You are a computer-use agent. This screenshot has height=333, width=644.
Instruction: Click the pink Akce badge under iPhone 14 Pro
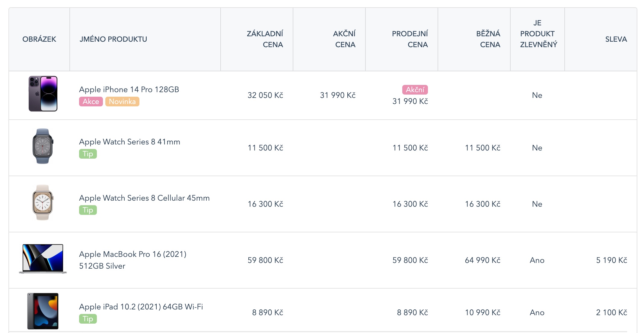click(91, 102)
